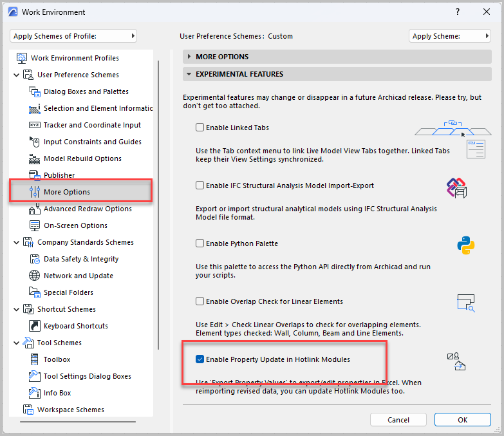Click the Python logo icon

(x=466, y=246)
